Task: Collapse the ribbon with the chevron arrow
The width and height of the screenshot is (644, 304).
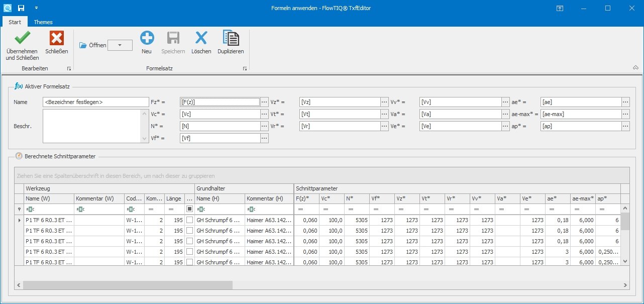Action: (635, 68)
